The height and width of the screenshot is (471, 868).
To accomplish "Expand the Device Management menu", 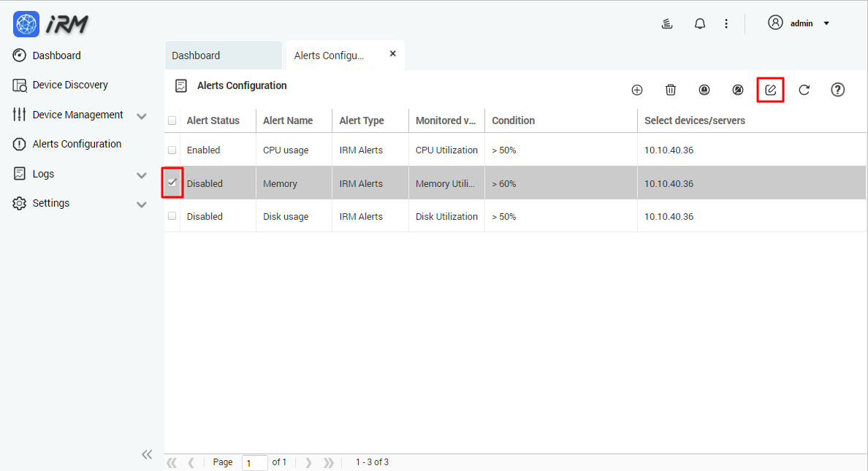I will click(77, 115).
